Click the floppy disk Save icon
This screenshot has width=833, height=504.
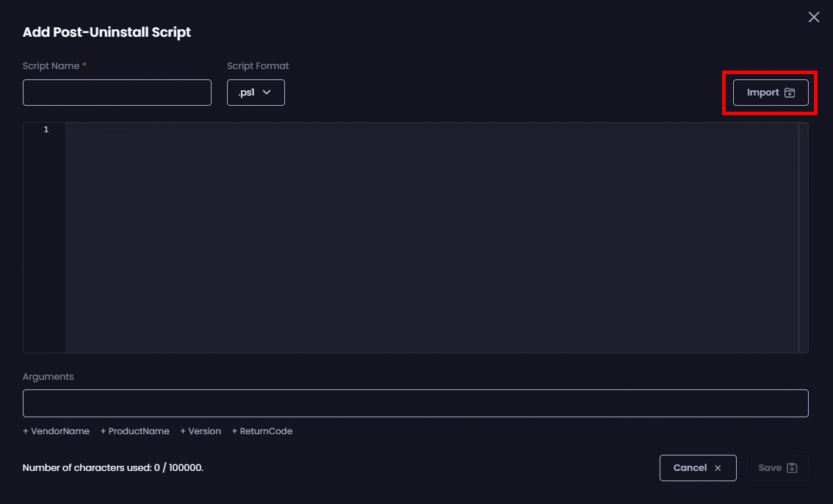[x=792, y=468]
